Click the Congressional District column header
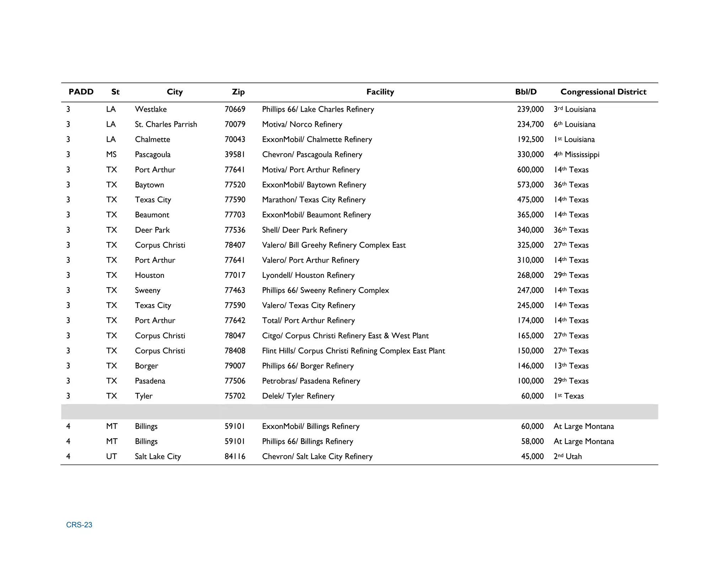The height and width of the screenshot is (562, 728). tap(603, 92)
